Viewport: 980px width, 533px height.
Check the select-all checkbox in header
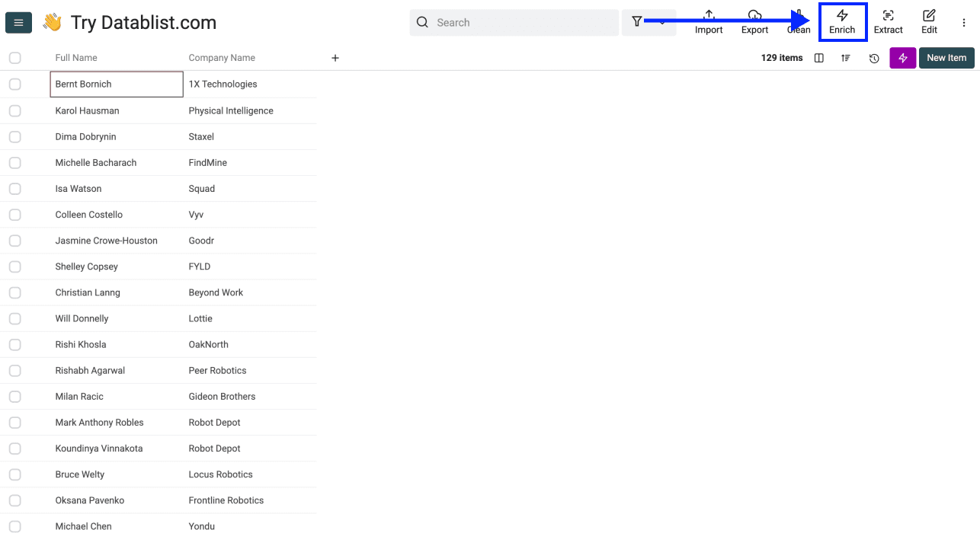click(14, 57)
